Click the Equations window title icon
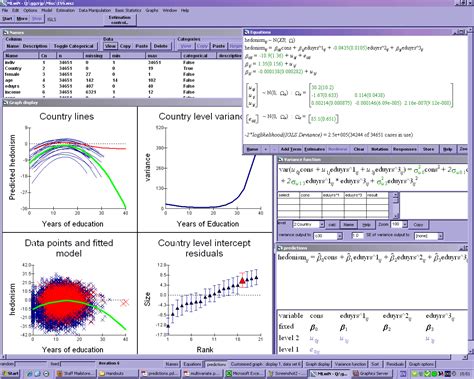 tap(247, 32)
